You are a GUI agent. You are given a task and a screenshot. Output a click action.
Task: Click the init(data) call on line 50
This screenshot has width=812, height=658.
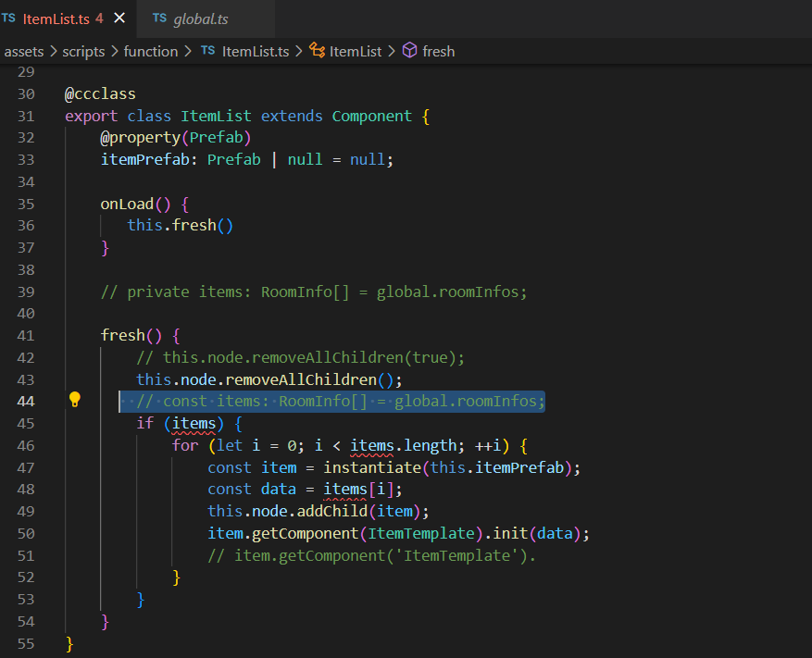[x=536, y=533]
